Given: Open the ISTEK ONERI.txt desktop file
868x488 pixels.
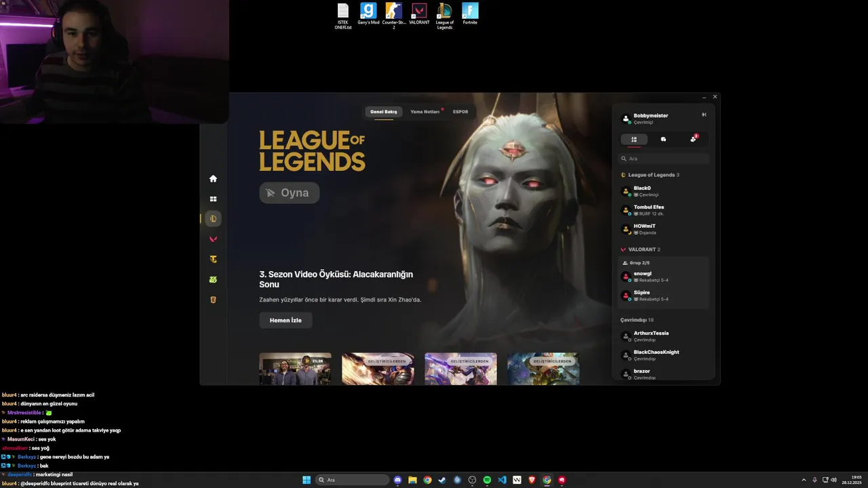Looking at the screenshot, I should tap(343, 16).
